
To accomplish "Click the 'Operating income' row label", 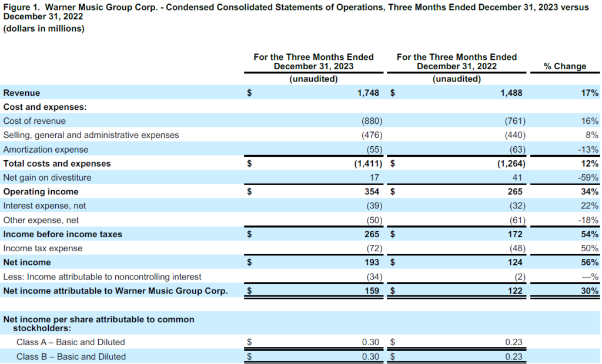I will pos(41,192).
